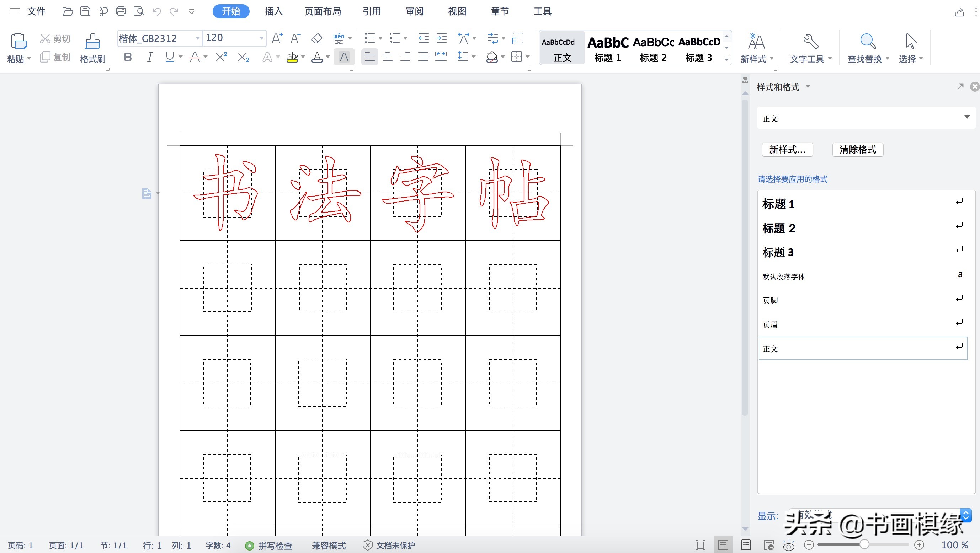The height and width of the screenshot is (553, 980).
Task: Open font size dropdown showing 120
Action: click(261, 38)
